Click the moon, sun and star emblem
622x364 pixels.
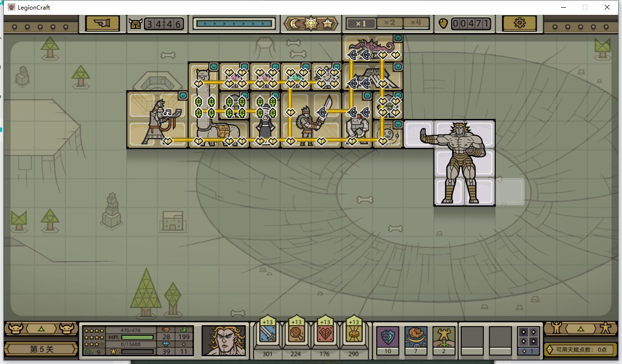tap(311, 23)
